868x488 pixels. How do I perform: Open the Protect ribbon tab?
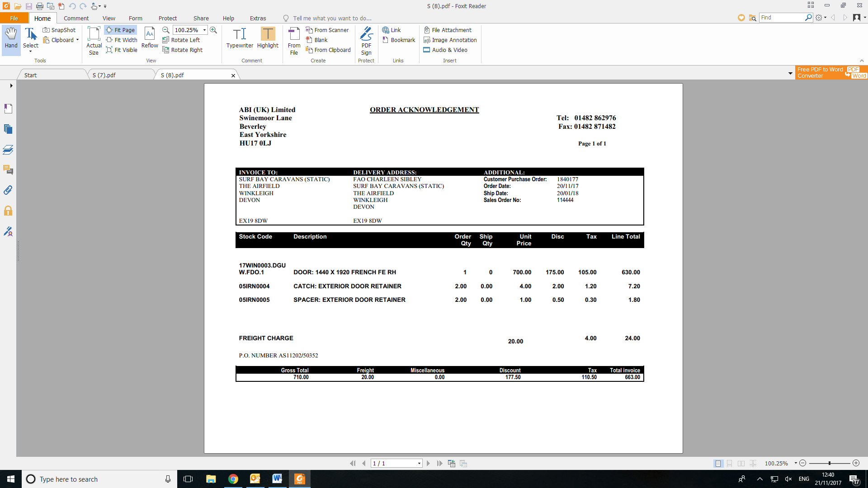click(167, 18)
